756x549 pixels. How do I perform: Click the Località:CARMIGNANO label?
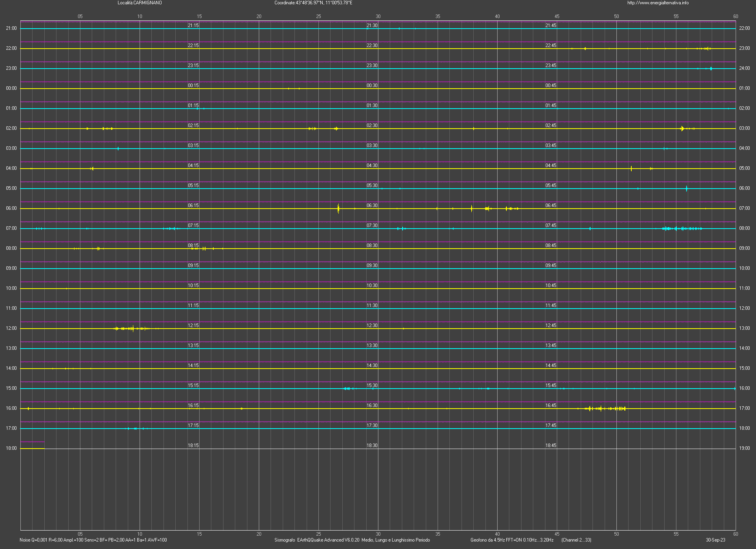140,3
